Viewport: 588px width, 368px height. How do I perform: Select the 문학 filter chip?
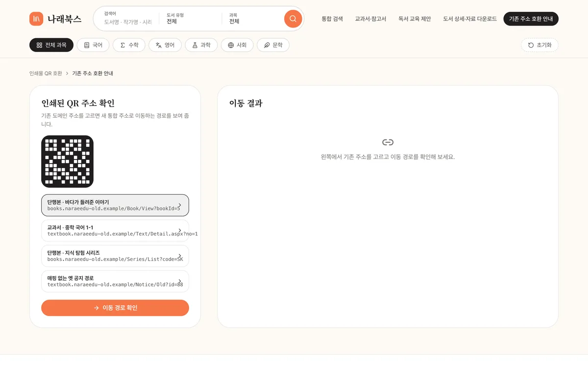click(273, 45)
